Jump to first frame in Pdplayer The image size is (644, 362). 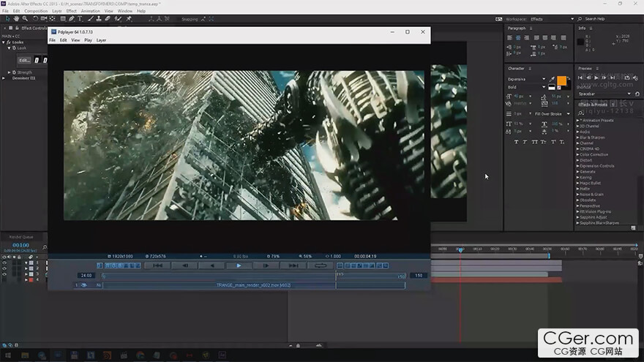pos(157,265)
